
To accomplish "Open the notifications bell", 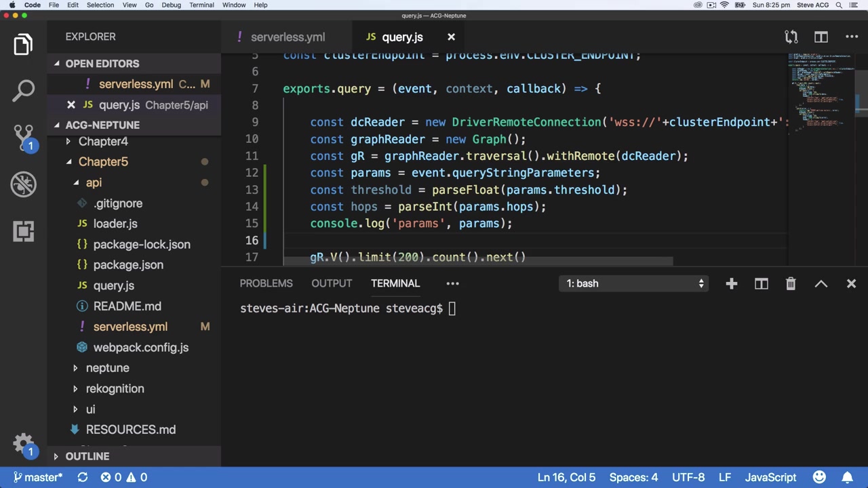I will click(848, 477).
